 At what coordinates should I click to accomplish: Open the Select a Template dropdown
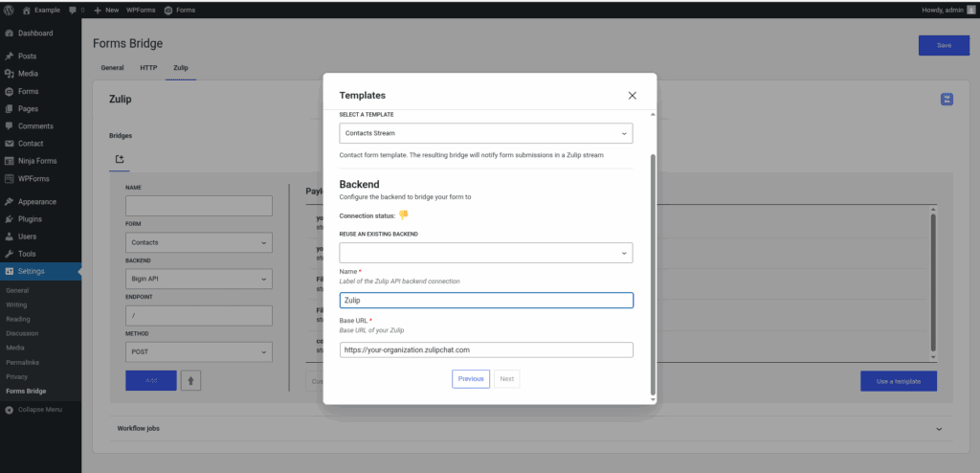[x=485, y=133]
